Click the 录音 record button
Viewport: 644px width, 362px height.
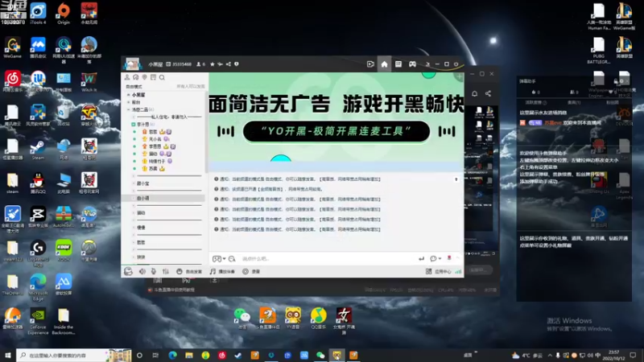point(251,271)
